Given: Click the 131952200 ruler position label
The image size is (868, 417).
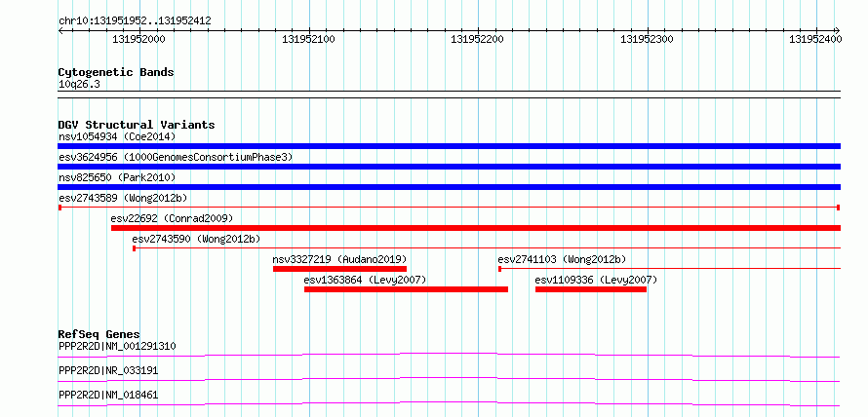Looking at the screenshot, I should pyautogui.click(x=477, y=39).
